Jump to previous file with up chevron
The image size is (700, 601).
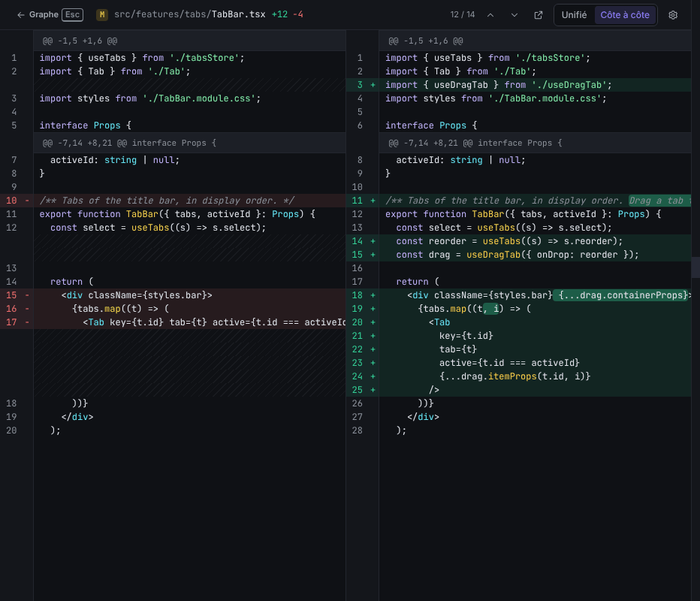(490, 15)
